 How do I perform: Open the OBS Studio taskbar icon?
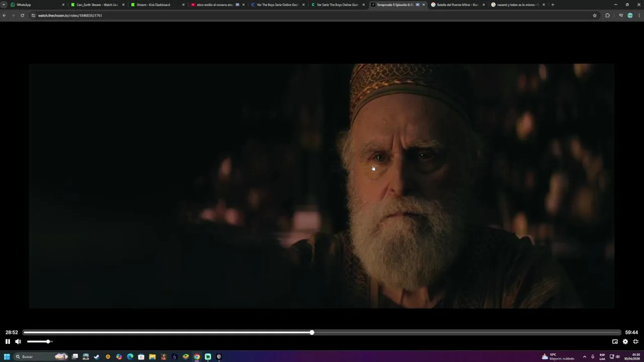pos(219,356)
